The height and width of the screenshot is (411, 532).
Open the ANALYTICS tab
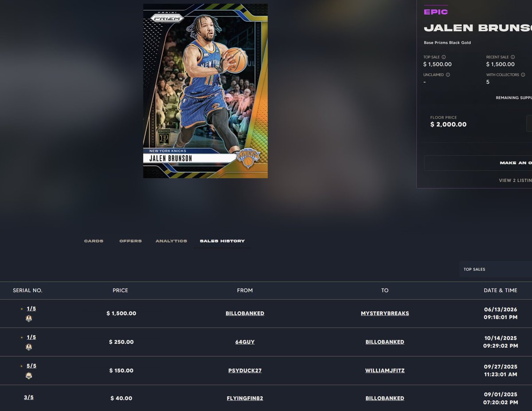171,241
